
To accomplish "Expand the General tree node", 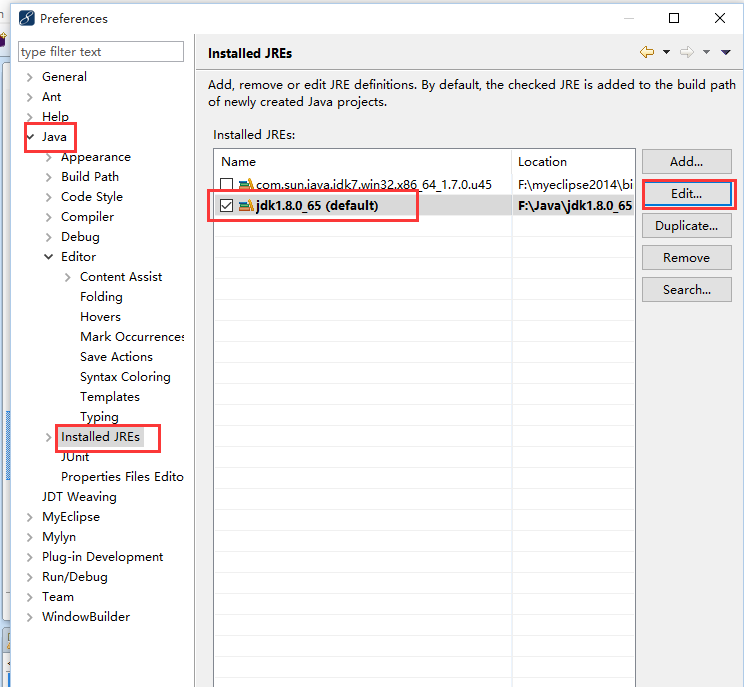I will click(29, 77).
